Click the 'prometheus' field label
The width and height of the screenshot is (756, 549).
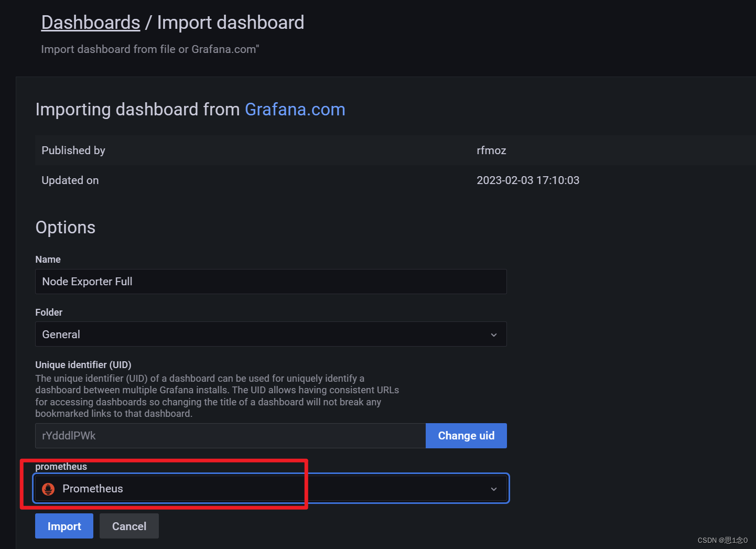[x=61, y=467]
